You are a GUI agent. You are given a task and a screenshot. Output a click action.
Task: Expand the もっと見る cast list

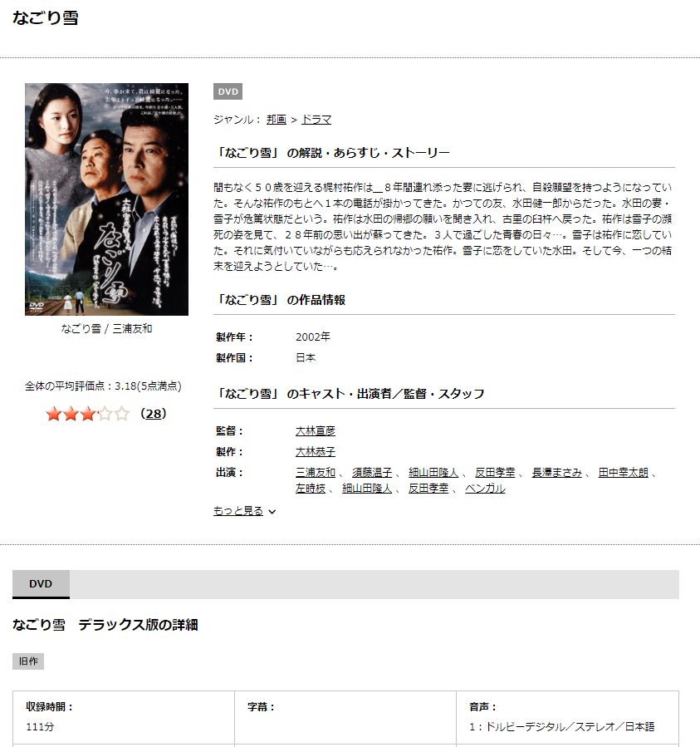pyautogui.click(x=238, y=511)
